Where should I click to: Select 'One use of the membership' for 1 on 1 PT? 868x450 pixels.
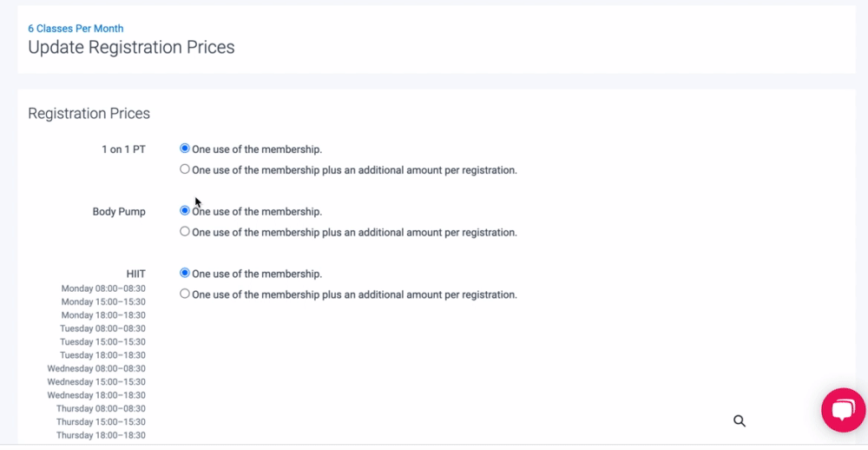coord(185,149)
